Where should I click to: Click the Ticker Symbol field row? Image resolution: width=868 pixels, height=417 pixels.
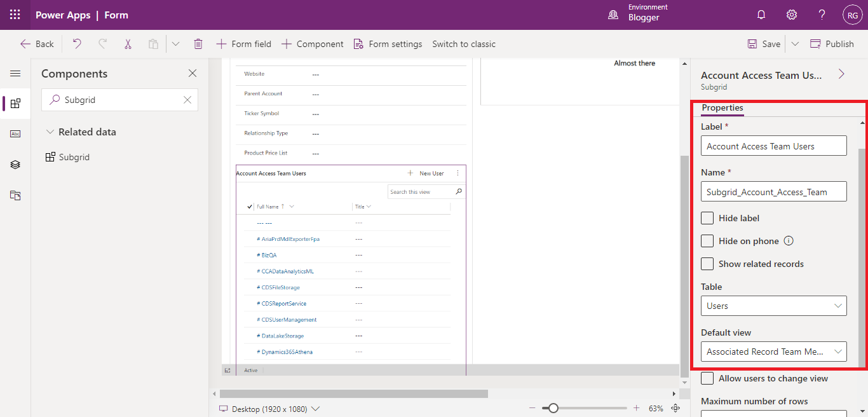click(x=351, y=114)
